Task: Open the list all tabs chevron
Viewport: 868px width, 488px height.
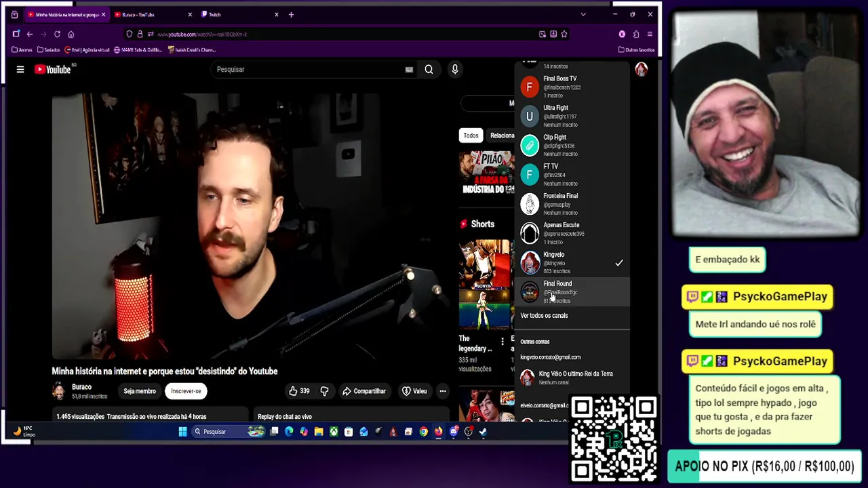Action: pos(583,14)
